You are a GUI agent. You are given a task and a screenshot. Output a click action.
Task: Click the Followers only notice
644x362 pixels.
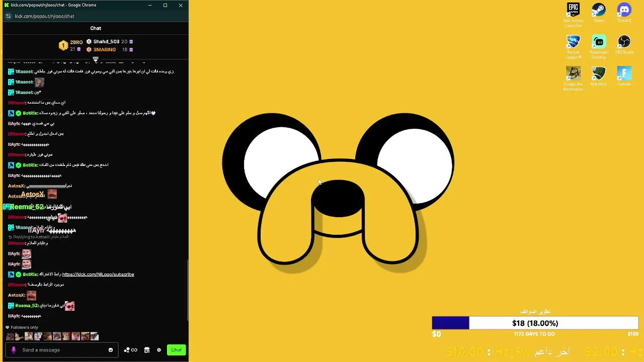(22, 327)
